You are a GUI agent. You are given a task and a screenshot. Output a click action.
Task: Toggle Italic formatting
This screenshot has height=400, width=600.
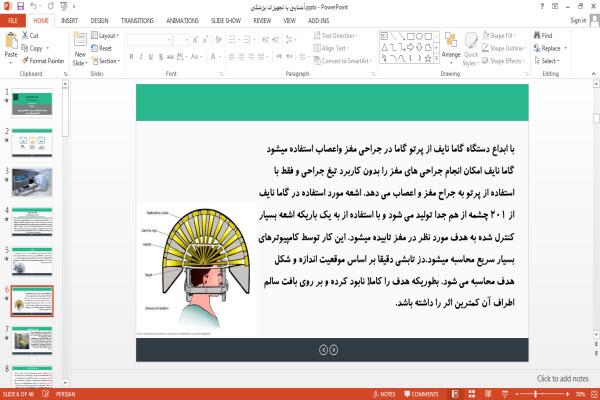[x=141, y=57]
